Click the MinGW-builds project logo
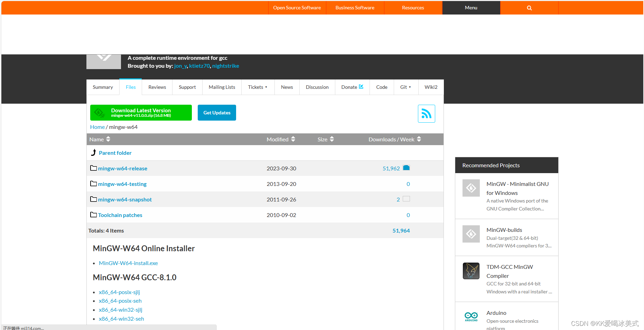 click(x=471, y=234)
